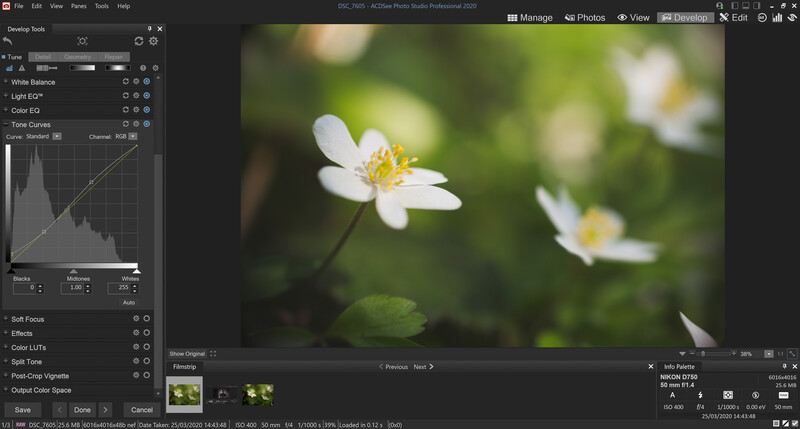The height and width of the screenshot is (429, 800).
Task: Enable the Post-Crop Vignette group toggle
Action: click(x=146, y=375)
